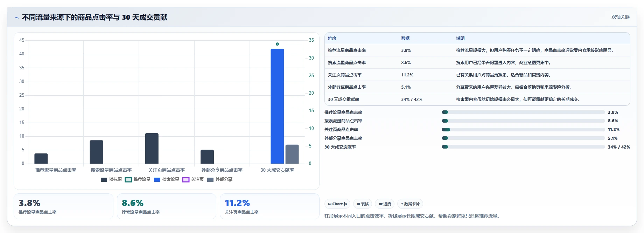644x233 pixels.
Task: Click the 外部分享商品点击率 bar in the chart
Action: tap(207, 157)
